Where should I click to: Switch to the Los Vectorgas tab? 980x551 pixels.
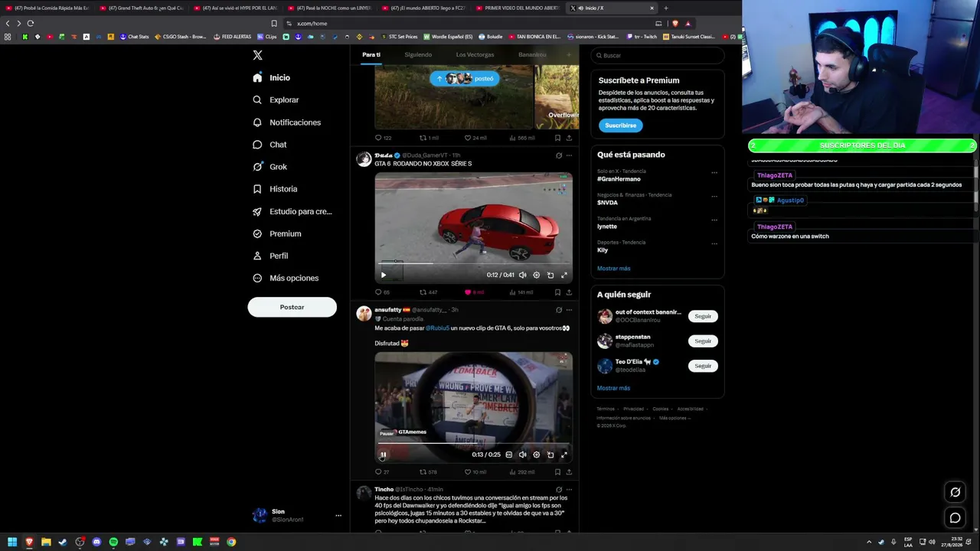pos(475,54)
